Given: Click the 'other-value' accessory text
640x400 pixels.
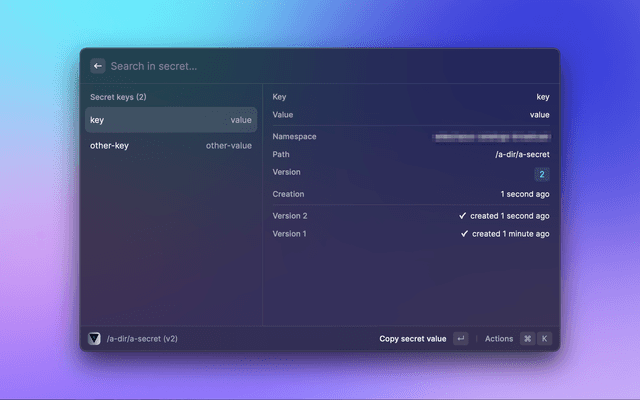Looking at the screenshot, I should tap(229, 146).
